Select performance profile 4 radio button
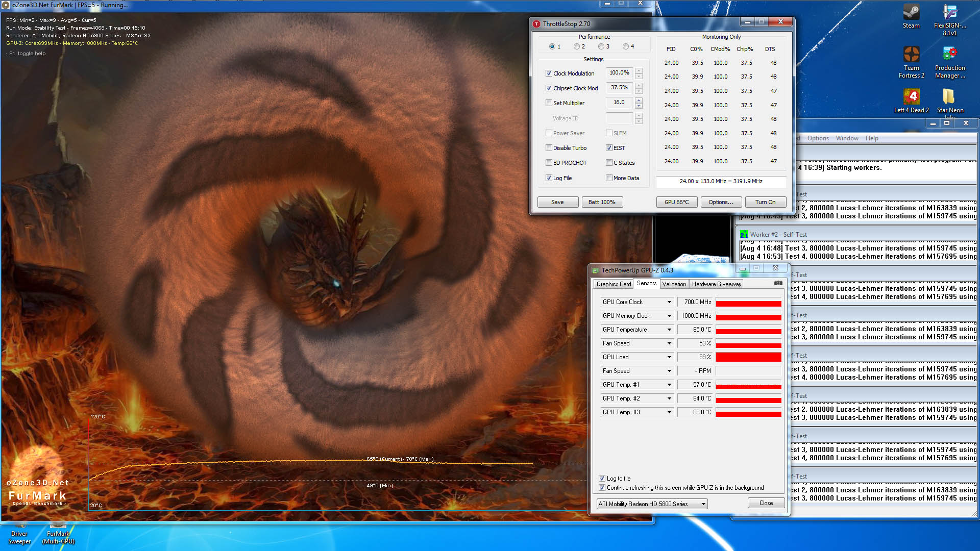Viewport: 980px width, 551px height. [x=625, y=46]
